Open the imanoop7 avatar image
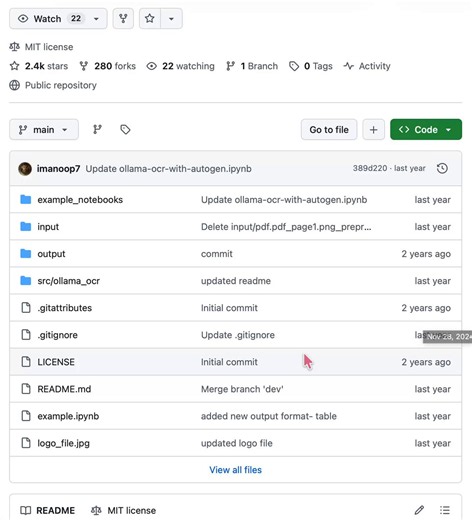The width and height of the screenshot is (472, 520). pos(25,169)
